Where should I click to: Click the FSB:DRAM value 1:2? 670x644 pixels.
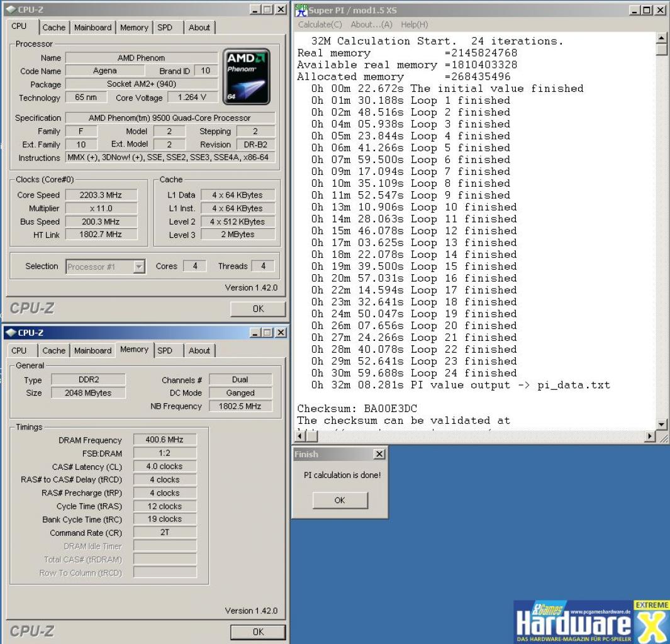tap(164, 453)
